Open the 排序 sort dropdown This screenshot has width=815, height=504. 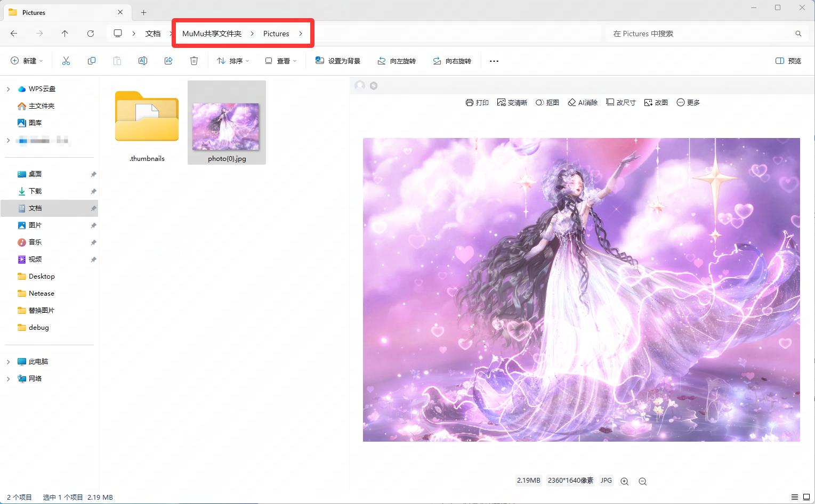coord(233,61)
